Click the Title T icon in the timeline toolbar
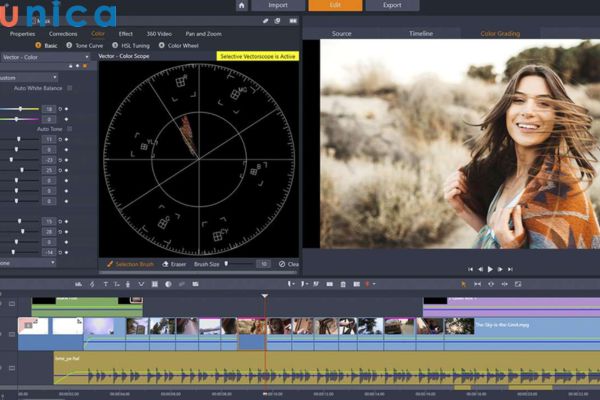The image size is (600, 400). [106, 284]
